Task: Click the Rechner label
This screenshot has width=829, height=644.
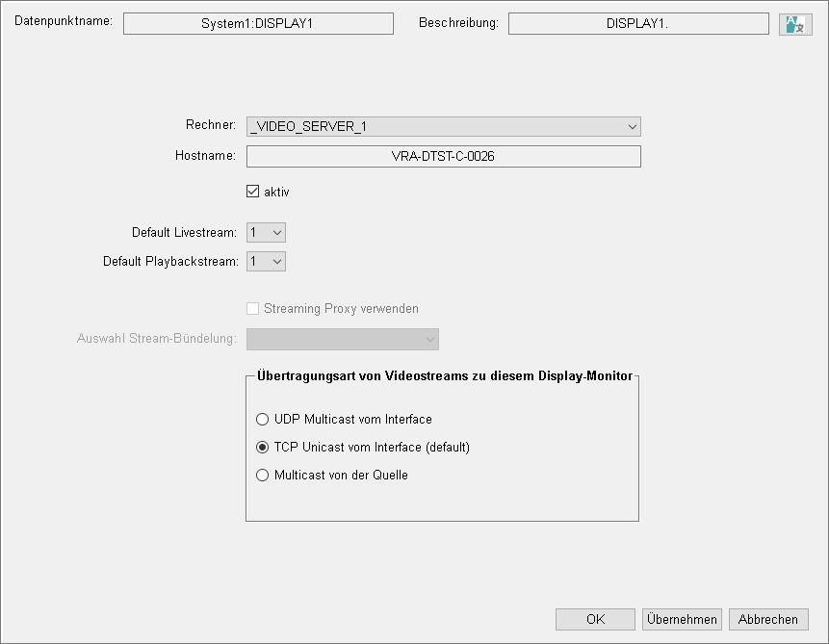Action: pyautogui.click(x=211, y=125)
